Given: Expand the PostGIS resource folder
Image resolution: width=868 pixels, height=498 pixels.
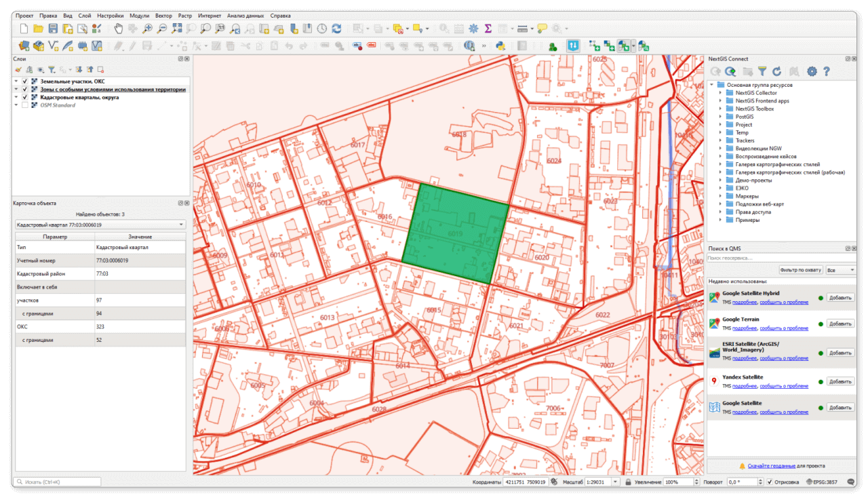Looking at the screenshot, I should (720, 117).
